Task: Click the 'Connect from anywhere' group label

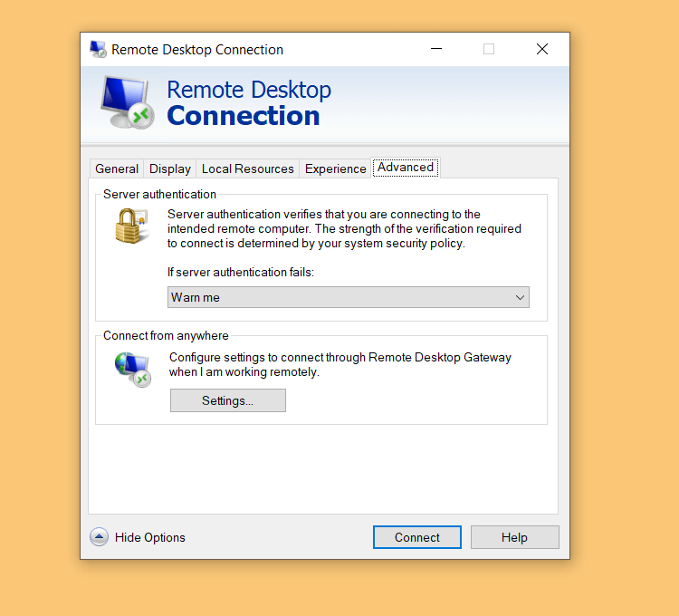Action: (166, 336)
